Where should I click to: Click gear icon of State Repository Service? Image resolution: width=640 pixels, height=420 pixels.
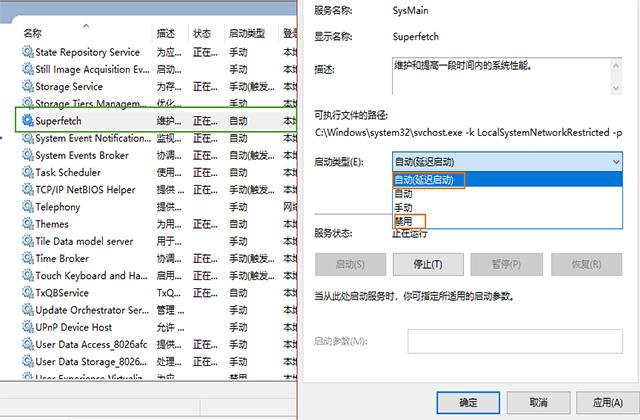[28, 52]
